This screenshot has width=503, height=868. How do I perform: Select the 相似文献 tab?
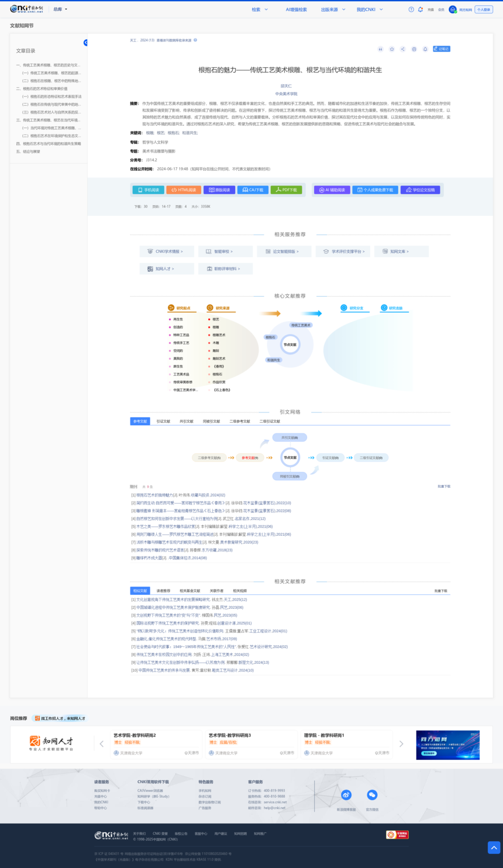(140, 591)
